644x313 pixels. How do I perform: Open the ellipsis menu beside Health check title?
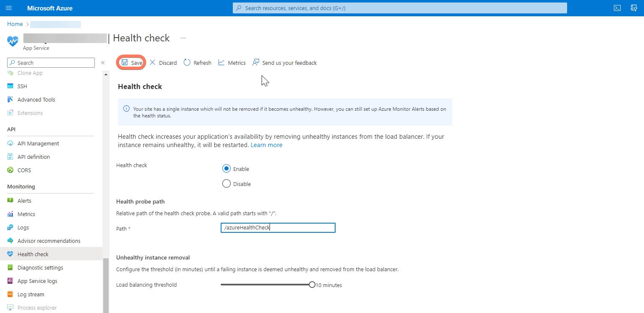[x=183, y=38]
